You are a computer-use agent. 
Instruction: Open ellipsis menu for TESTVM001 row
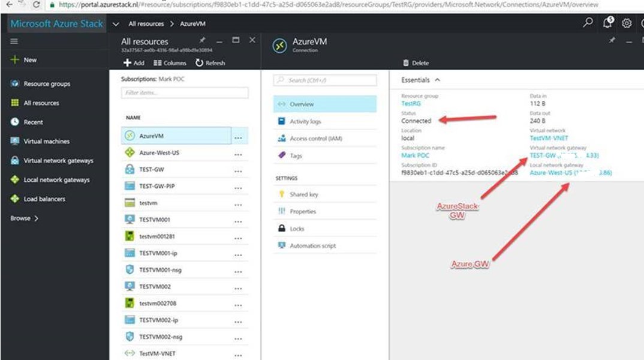238,222
